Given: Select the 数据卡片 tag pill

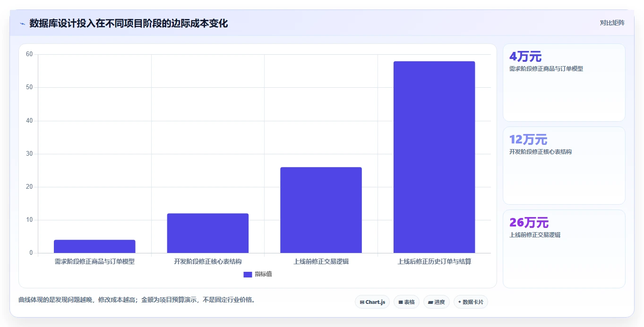Looking at the screenshot, I should click(471, 302).
